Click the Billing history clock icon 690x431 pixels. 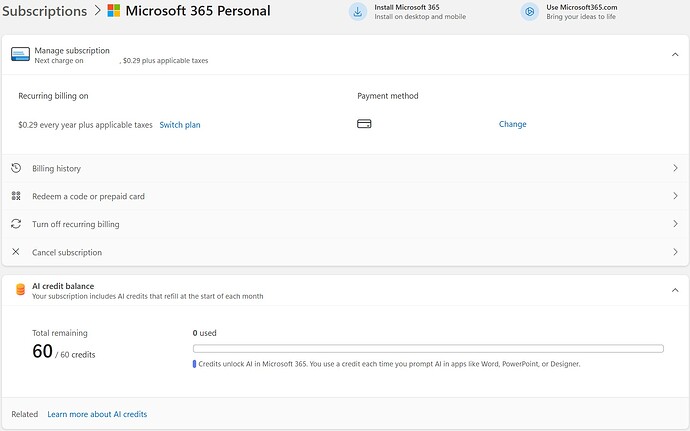[16, 168]
